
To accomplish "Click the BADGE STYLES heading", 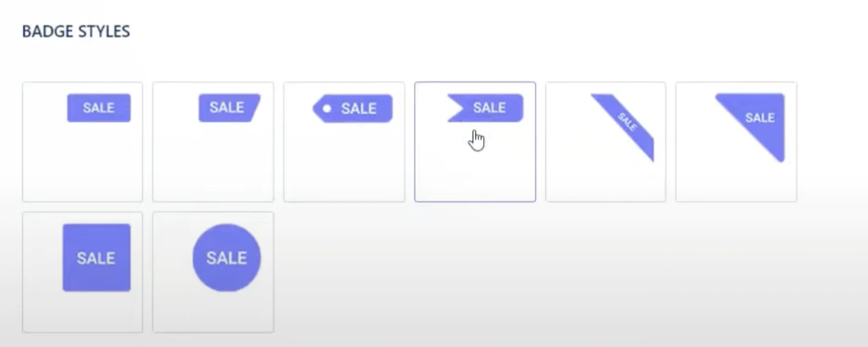I will tap(76, 32).
